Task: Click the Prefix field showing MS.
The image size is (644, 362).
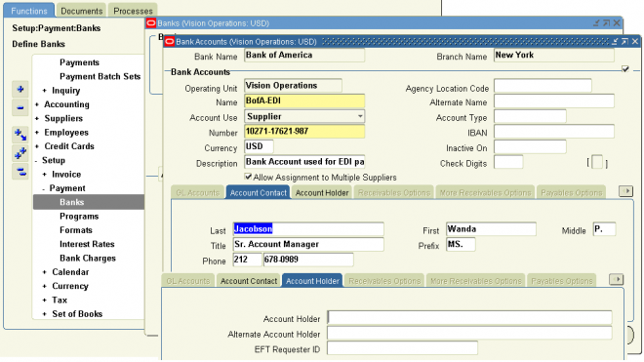Action: 461,244
